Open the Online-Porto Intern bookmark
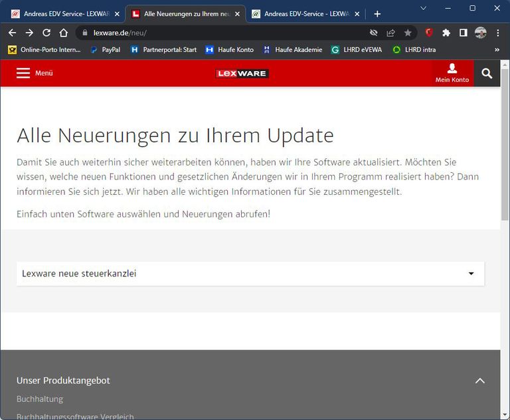 pyautogui.click(x=44, y=49)
